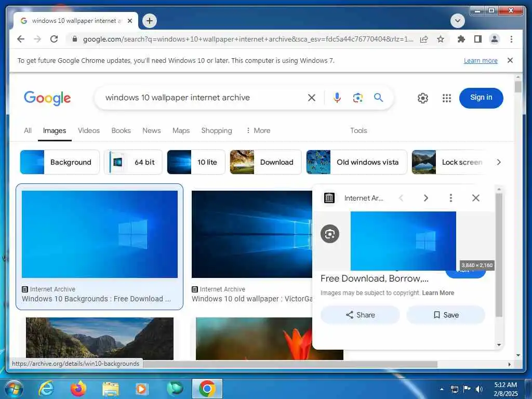Search inside preview image with Lens button

330,234
